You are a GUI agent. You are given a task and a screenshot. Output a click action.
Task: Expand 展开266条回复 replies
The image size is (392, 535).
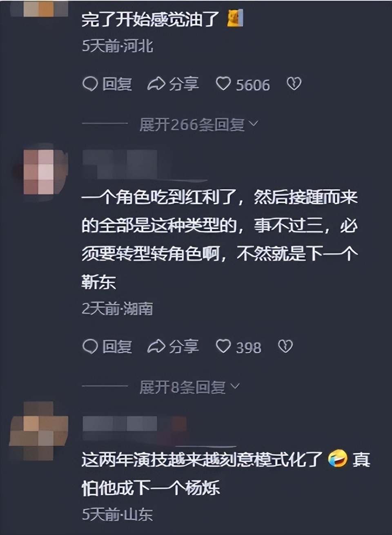199,124
